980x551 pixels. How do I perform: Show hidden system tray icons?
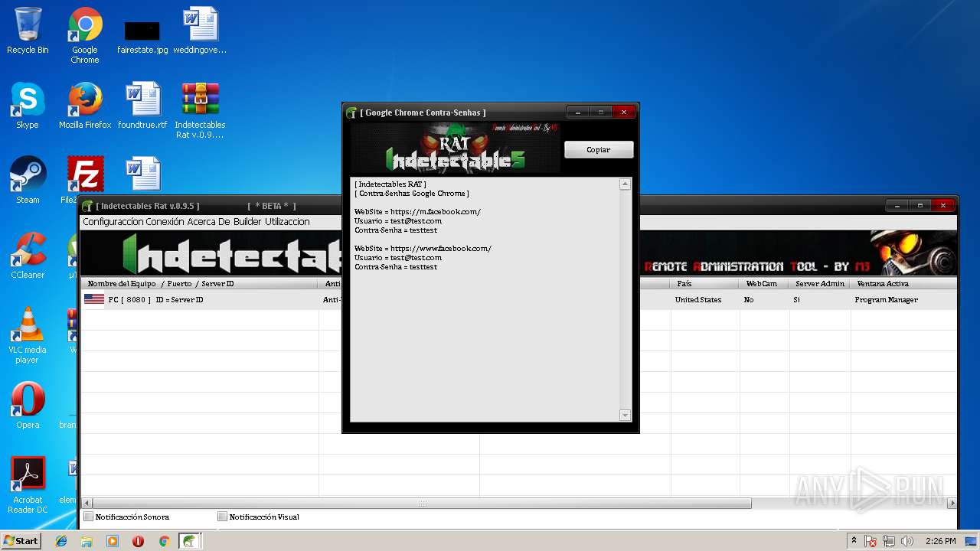[x=854, y=540]
